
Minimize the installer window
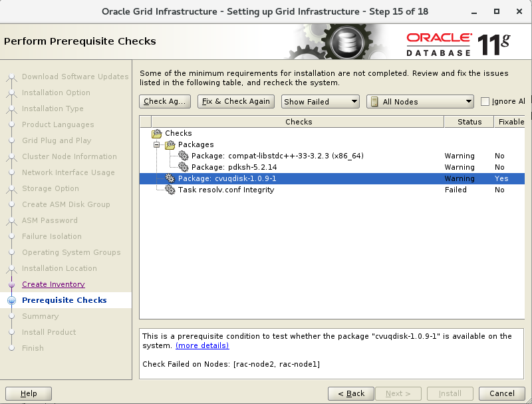coord(474,12)
